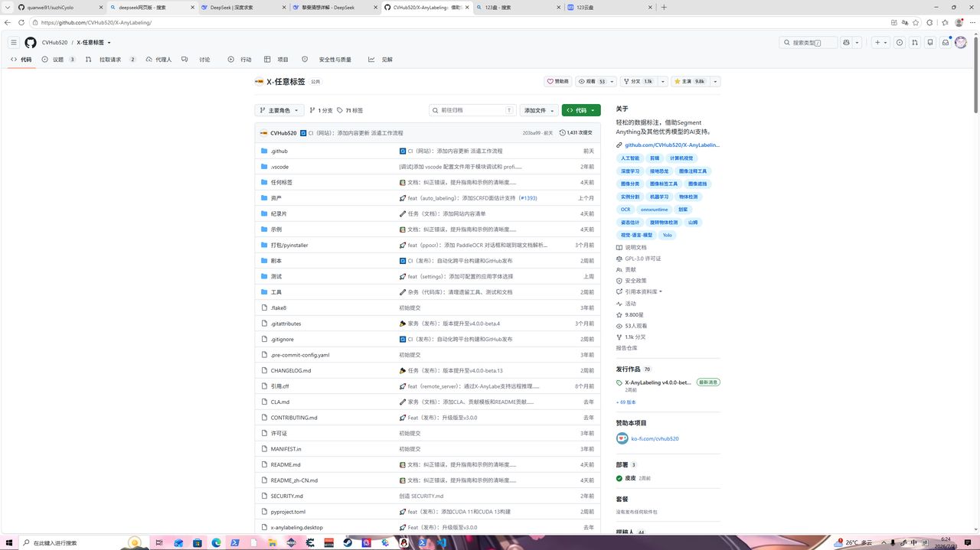
Task: Open the 安全性与质量 tab
Action: (x=327, y=59)
